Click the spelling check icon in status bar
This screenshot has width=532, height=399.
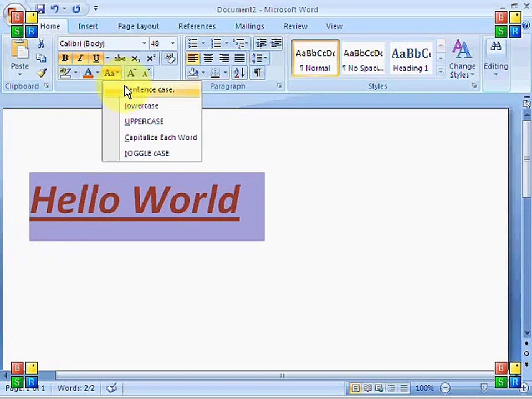point(111,387)
